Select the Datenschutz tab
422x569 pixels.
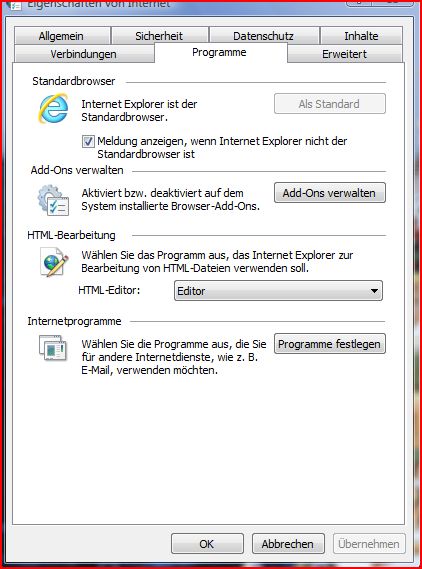pyautogui.click(x=263, y=36)
